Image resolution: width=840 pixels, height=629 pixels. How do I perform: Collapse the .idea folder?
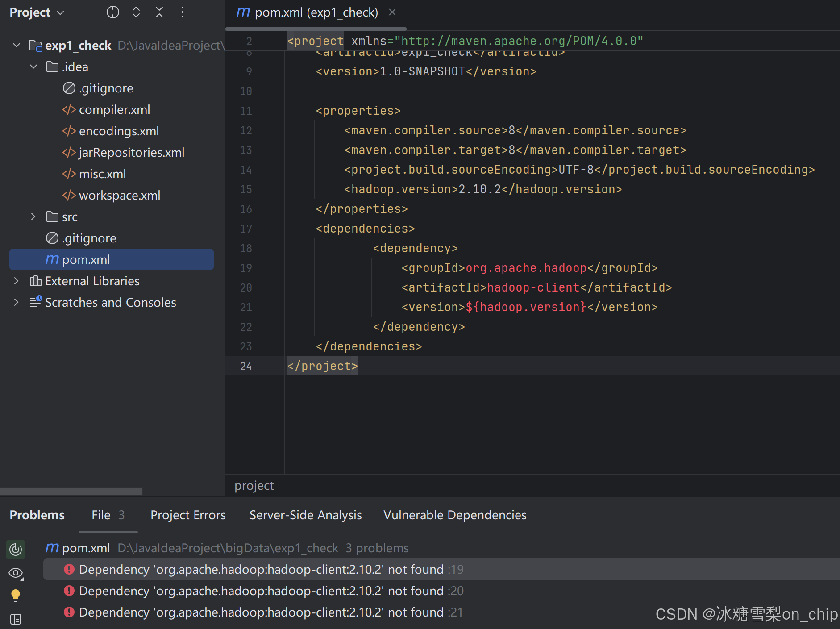pyautogui.click(x=33, y=66)
